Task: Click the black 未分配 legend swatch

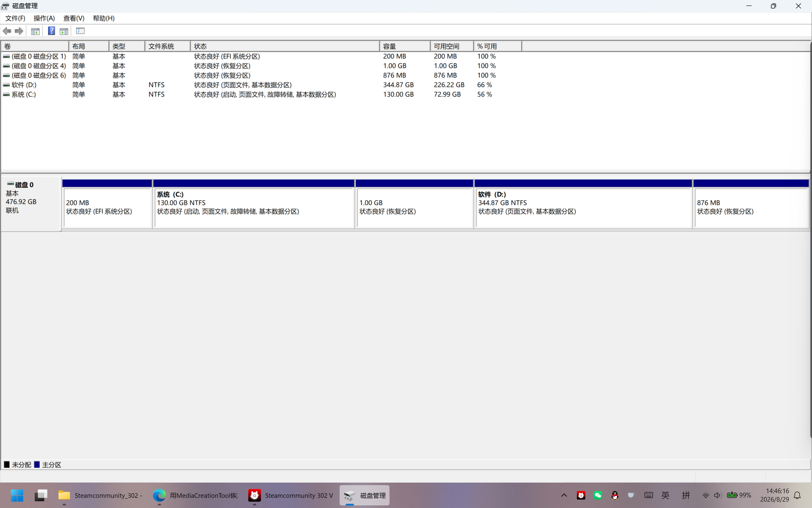Action: tap(7, 464)
